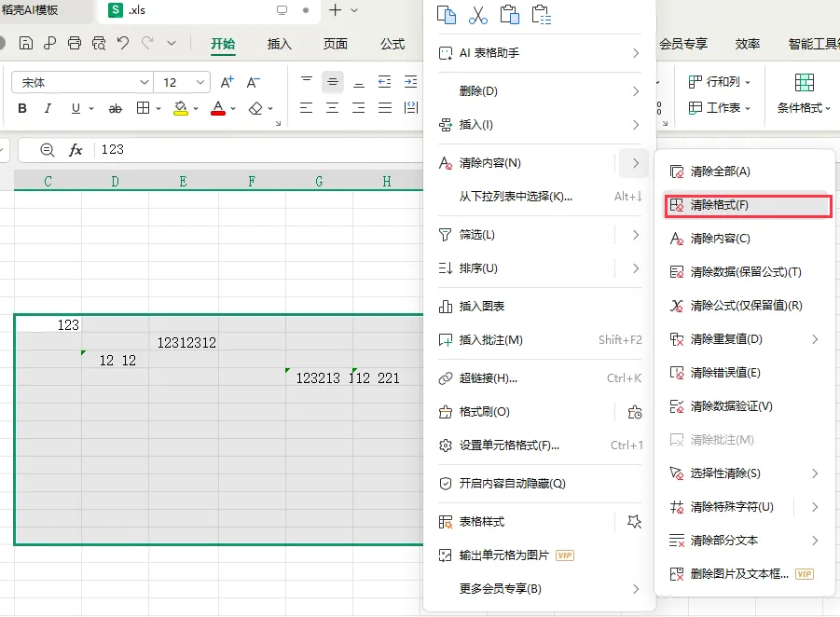Toggle Bold formatting
Screen dimensions: 840x617
pyautogui.click(x=22, y=109)
